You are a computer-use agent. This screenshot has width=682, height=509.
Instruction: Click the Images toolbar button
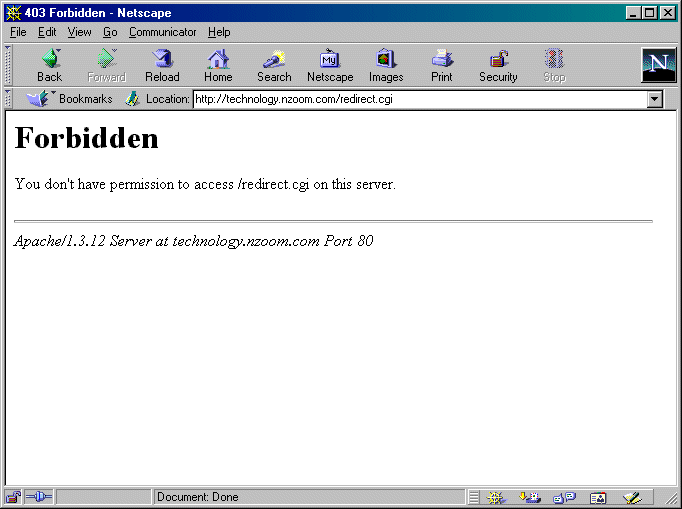386,65
